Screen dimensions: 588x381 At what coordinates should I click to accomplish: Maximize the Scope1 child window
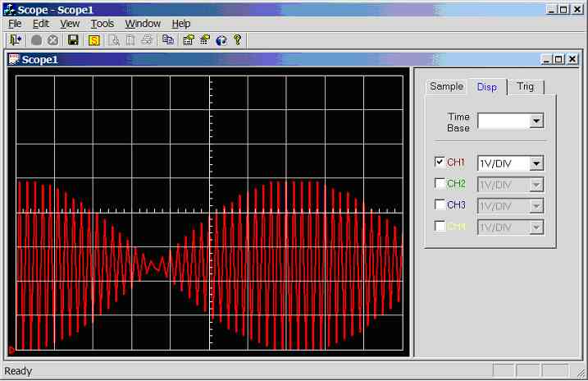click(x=559, y=59)
